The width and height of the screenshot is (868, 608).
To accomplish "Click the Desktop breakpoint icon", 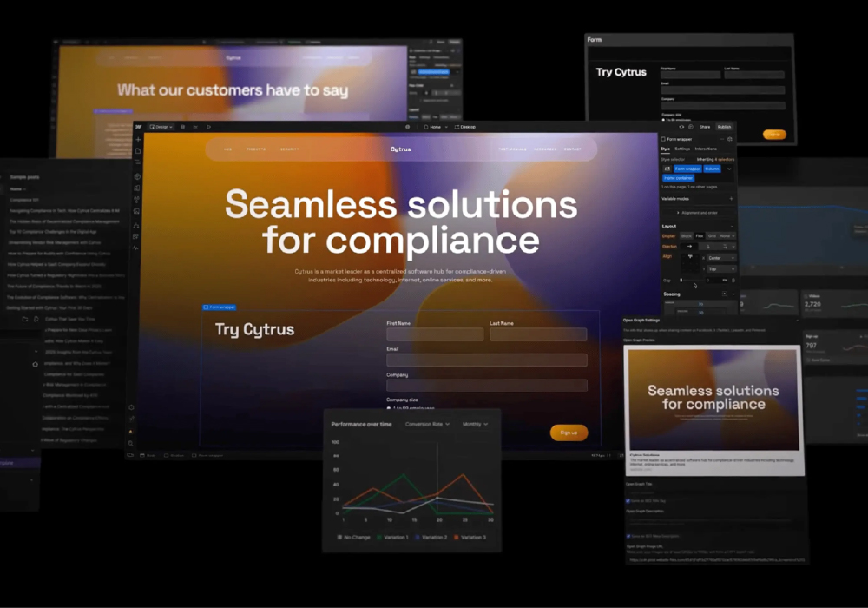I will (455, 127).
